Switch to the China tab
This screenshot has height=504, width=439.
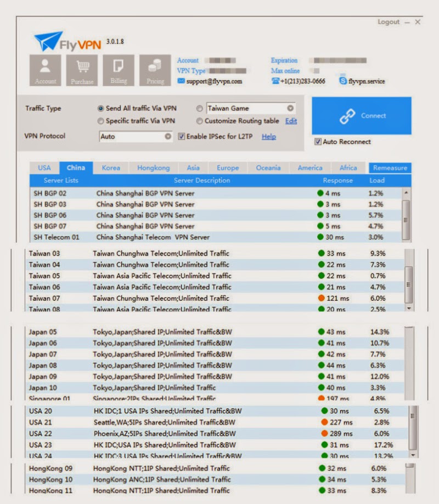coord(76,168)
